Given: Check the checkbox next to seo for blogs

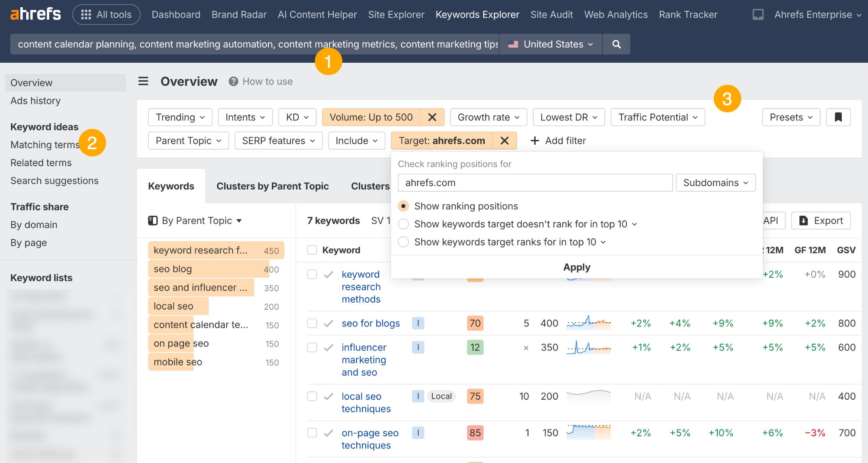Looking at the screenshot, I should [312, 323].
